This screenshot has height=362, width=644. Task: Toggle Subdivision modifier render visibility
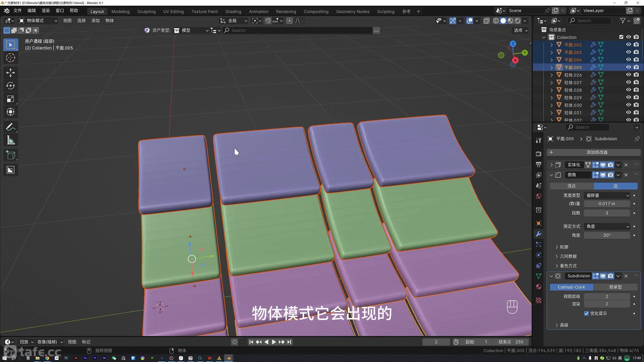(x=610, y=276)
